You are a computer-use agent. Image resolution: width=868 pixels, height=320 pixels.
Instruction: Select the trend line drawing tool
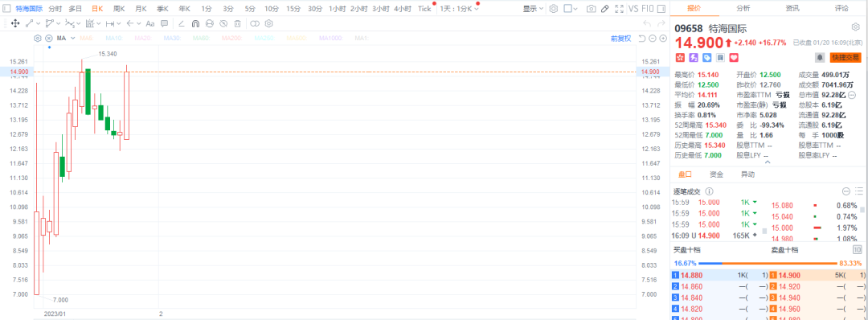(29, 24)
